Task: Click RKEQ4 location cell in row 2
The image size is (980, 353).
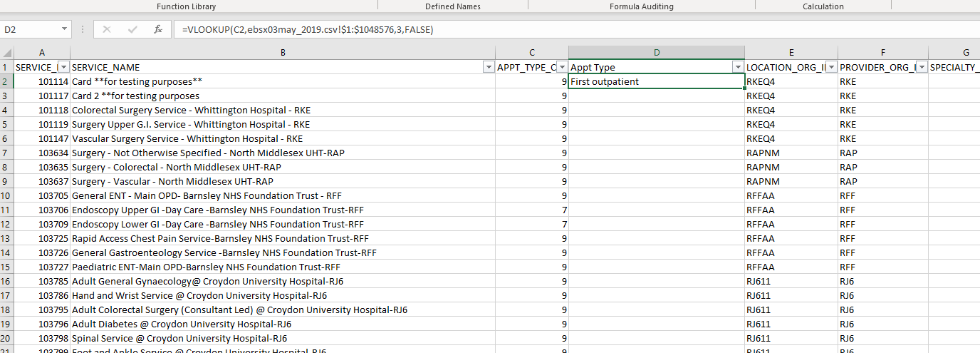Action: pyautogui.click(x=791, y=81)
